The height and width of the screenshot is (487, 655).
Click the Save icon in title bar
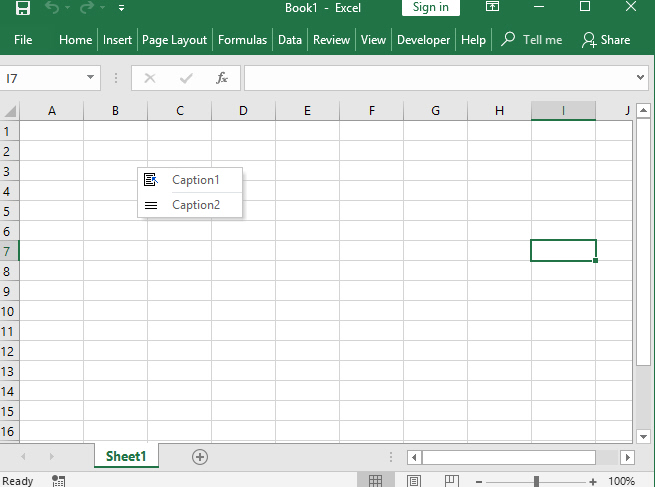[x=22, y=8]
